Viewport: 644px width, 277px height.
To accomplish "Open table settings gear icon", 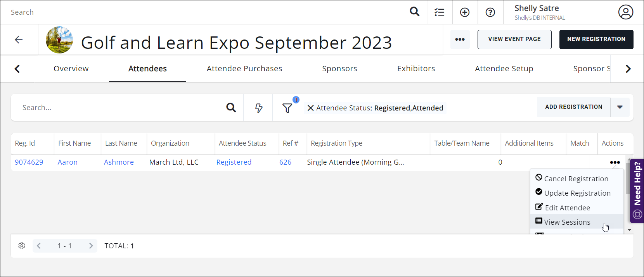I will point(22,246).
